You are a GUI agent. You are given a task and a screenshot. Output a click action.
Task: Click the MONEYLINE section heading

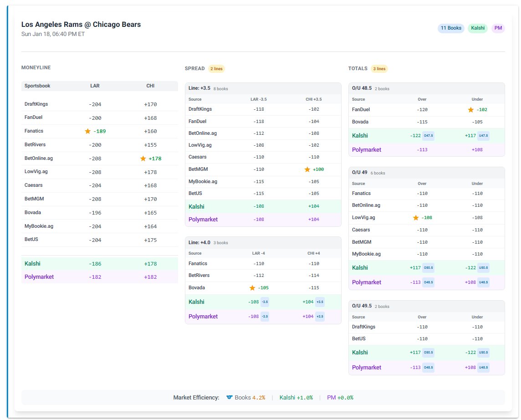point(36,67)
